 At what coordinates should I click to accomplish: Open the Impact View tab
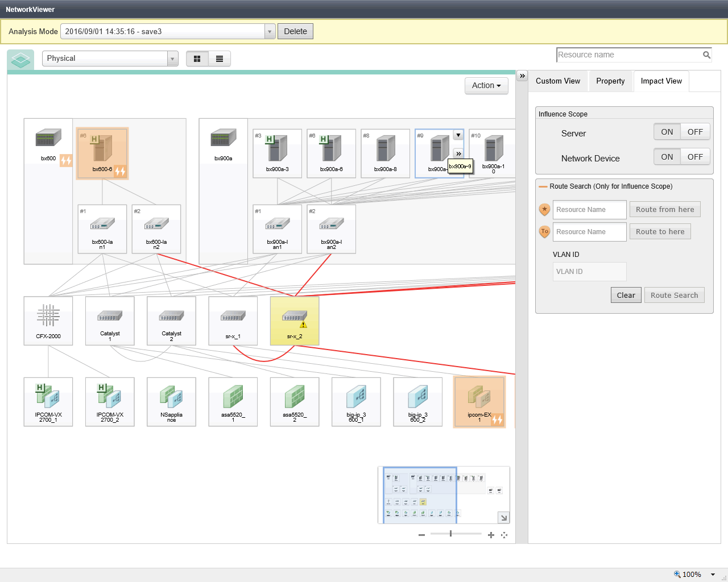[x=661, y=81]
